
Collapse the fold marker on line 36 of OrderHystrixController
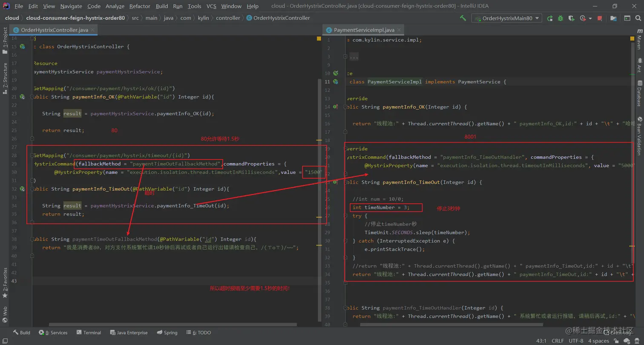(x=32, y=222)
